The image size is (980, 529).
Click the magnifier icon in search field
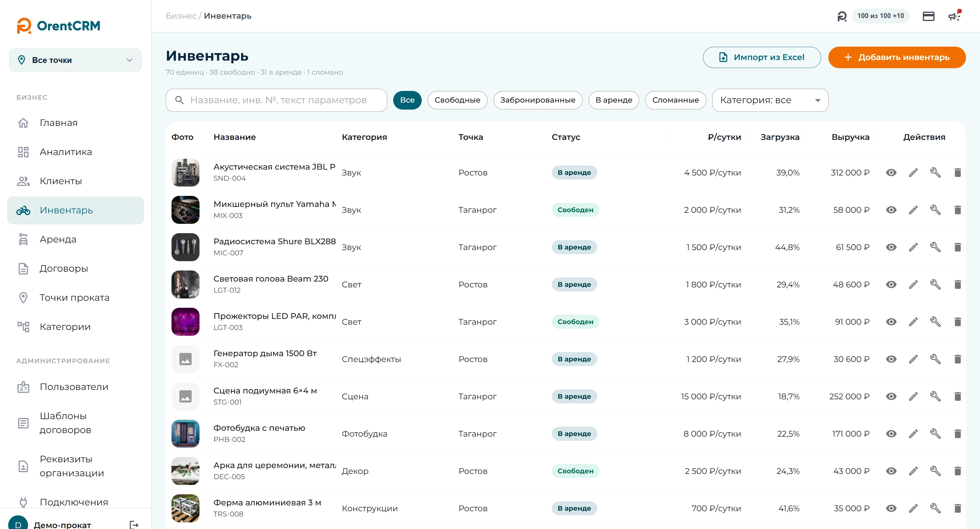click(179, 100)
